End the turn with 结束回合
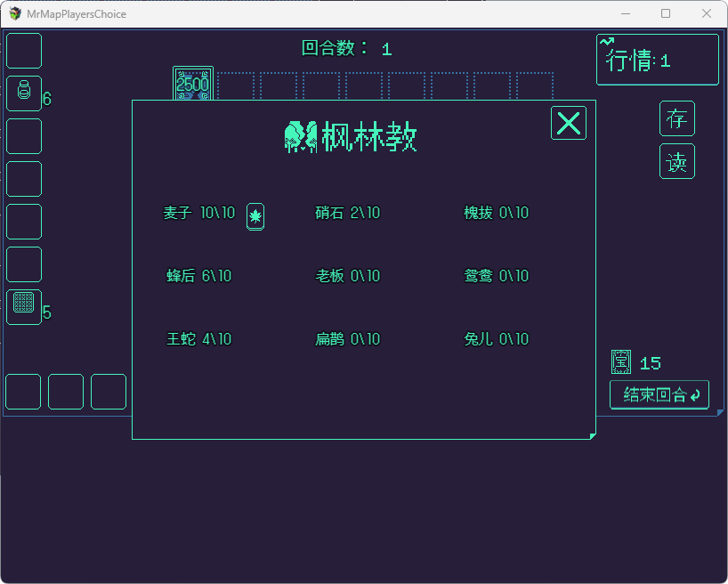The image size is (728, 584). [659, 395]
